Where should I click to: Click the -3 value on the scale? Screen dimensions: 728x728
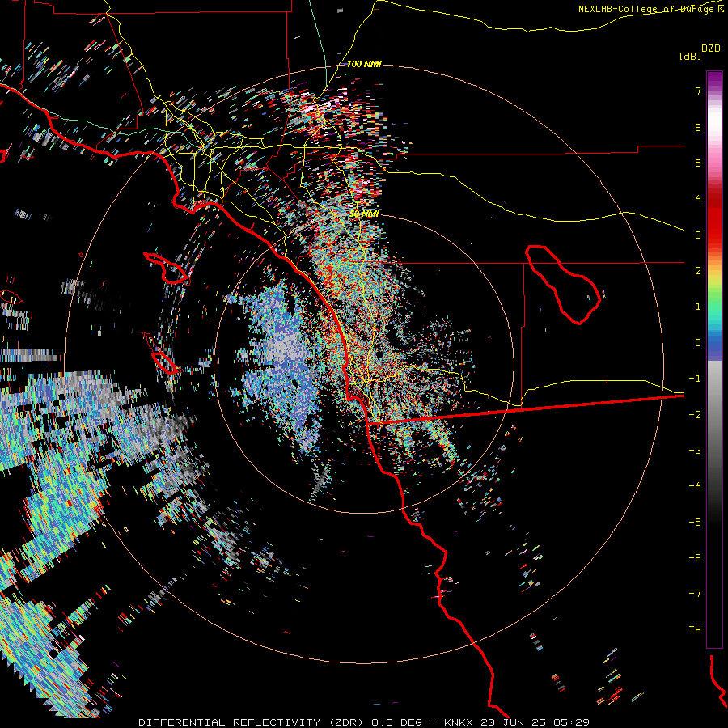[x=695, y=450]
